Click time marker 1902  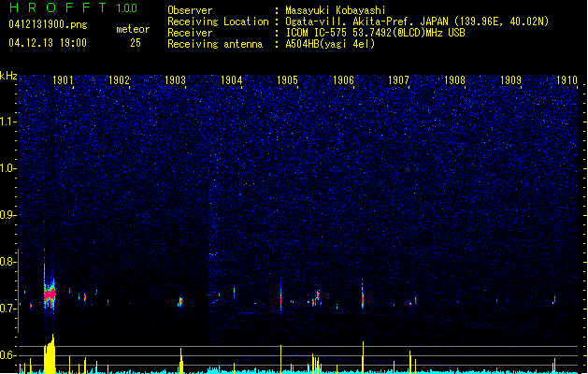click(119, 80)
